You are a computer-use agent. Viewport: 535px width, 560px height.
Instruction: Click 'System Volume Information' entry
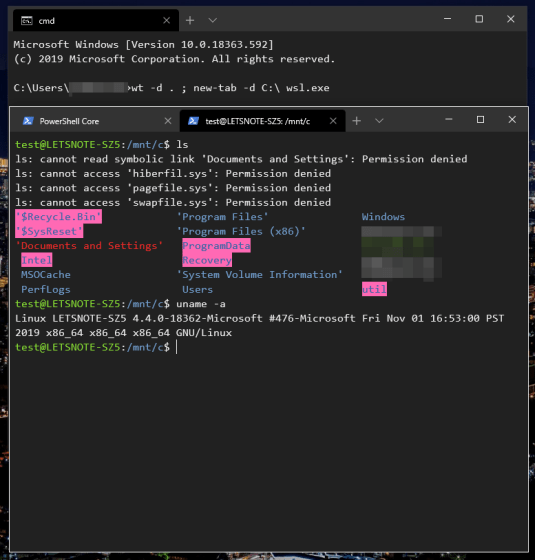[260, 275]
